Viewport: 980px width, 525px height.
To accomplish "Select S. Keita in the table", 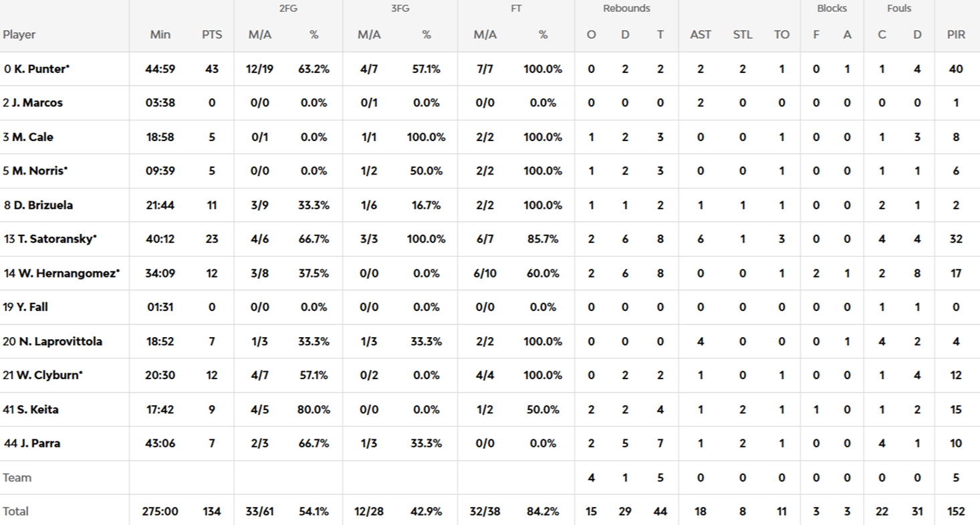I will [x=36, y=410].
